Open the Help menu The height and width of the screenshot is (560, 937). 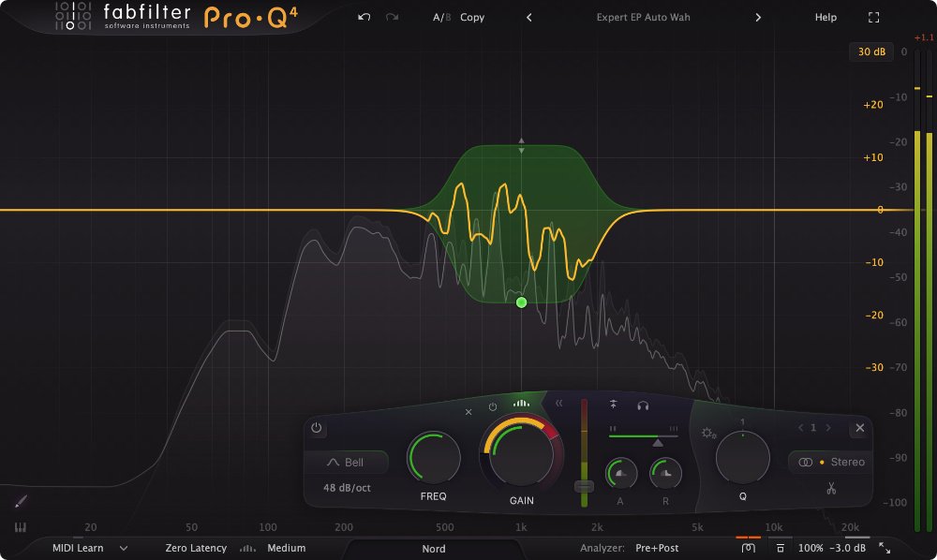pyautogui.click(x=825, y=17)
